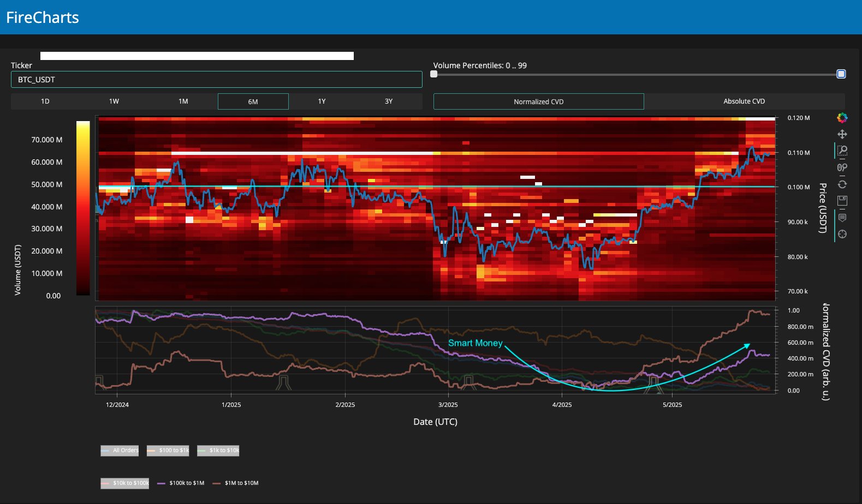Toggle the Crosshair tool

(842, 234)
